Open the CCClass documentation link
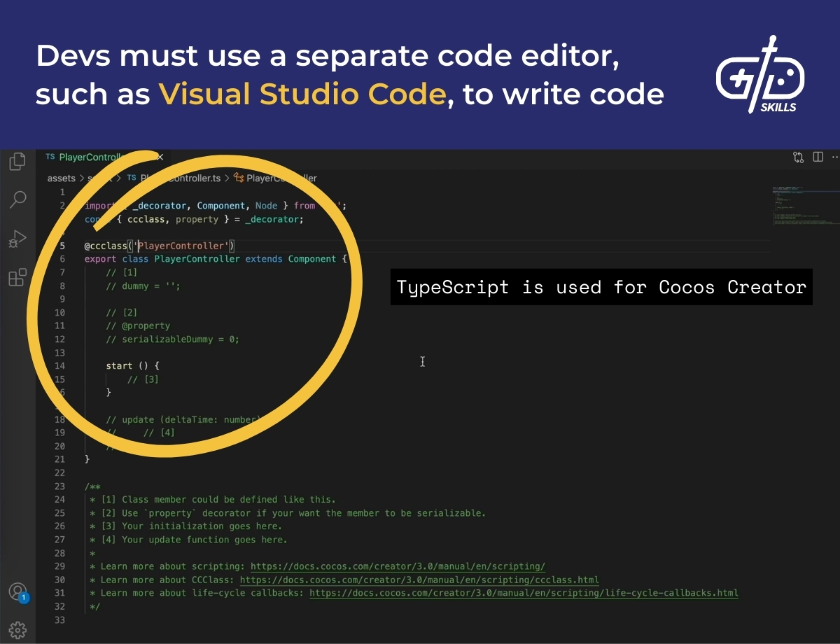The image size is (840, 644). tap(420, 580)
